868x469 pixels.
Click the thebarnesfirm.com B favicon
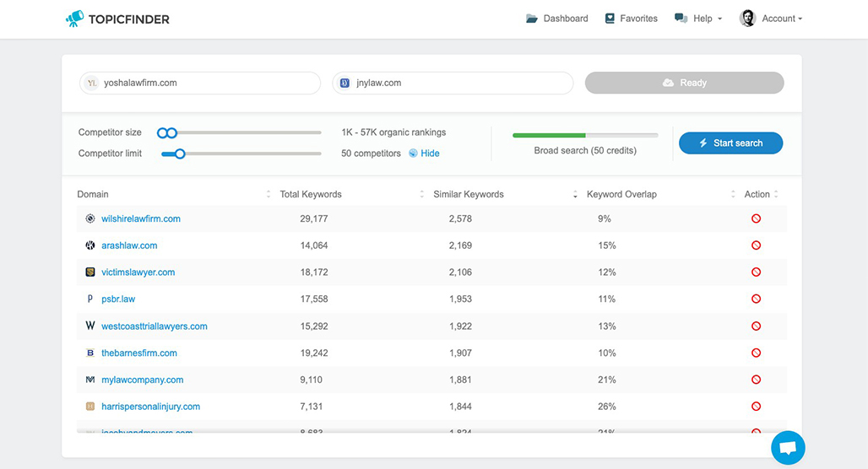click(90, 353)
